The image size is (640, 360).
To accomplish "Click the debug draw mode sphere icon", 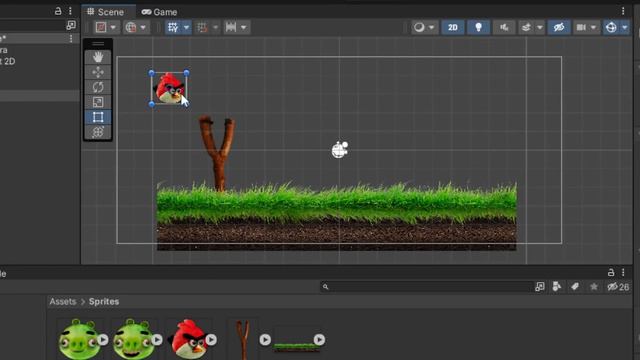I will 419,27.
